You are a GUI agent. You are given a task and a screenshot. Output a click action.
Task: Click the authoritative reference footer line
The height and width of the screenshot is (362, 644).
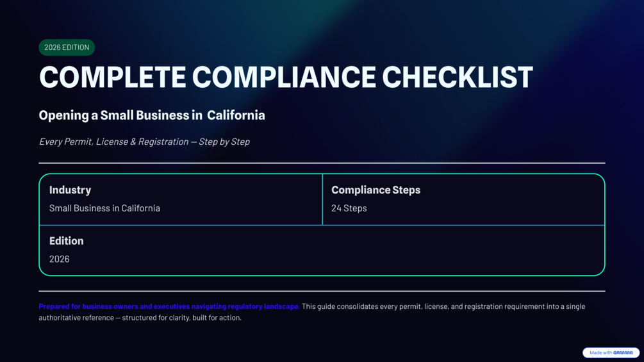(140, 318)
